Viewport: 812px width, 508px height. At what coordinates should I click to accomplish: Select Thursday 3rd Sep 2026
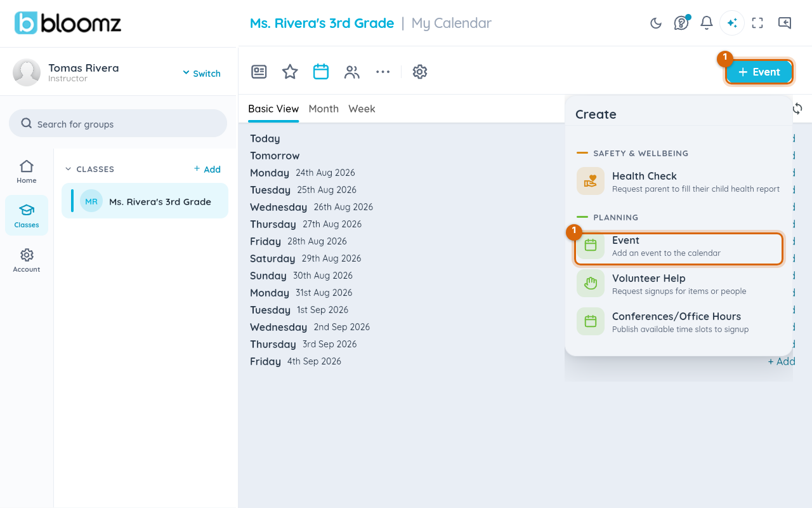click(303, 344)
